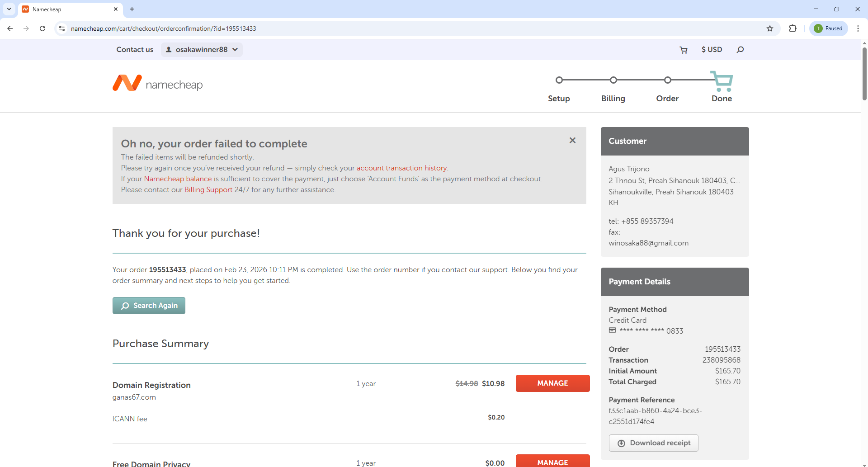This screenshot has height=467, width=868.
Task: Click the ganas67.com domain name text
Action: [x=134, y=397]
